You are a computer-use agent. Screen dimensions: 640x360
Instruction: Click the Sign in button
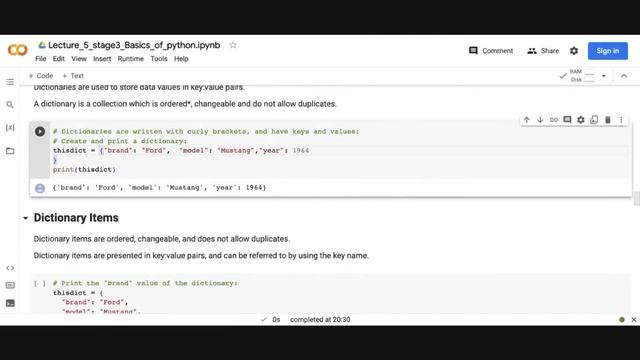click(x=608, y=51)
